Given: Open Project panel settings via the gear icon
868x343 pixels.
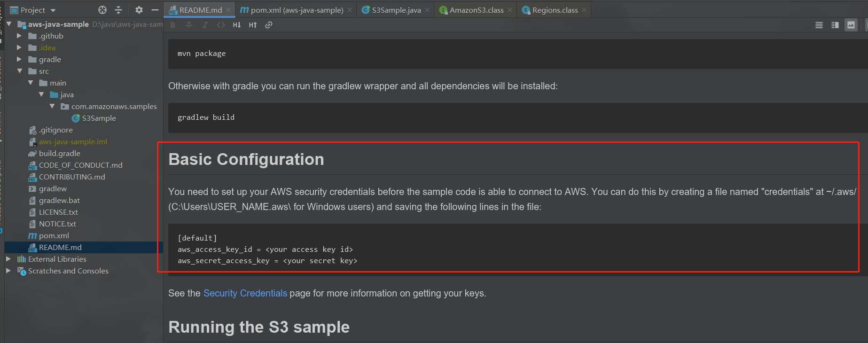Looking at the screenshot, I should [x=139, y=9].
